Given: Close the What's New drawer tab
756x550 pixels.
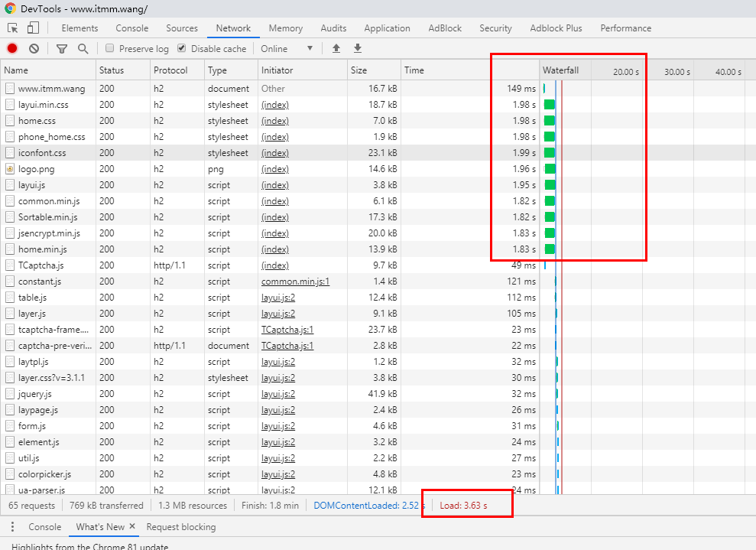Looking at the screenshot, I should click(132, 526).
